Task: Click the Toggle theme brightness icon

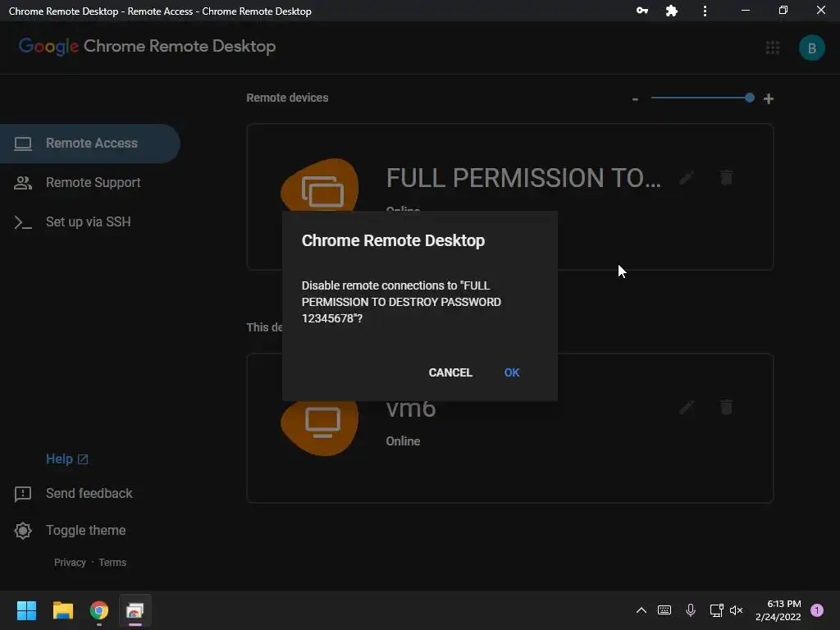Action: (22, 531)
